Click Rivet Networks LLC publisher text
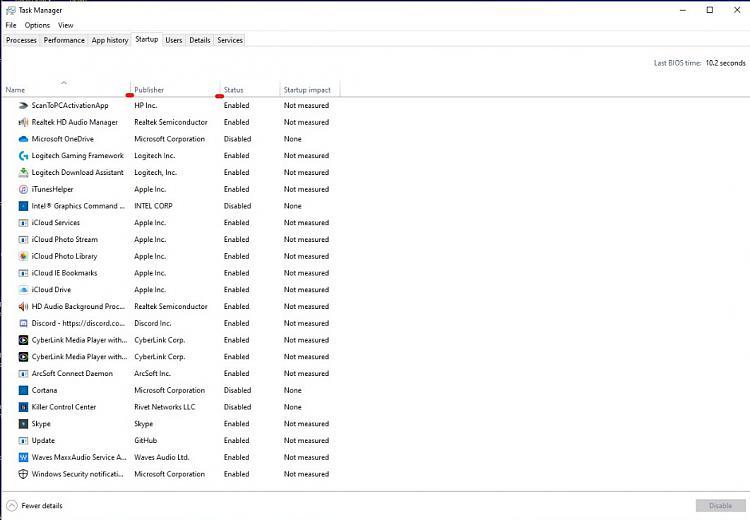750x520 pixels. 165,407
